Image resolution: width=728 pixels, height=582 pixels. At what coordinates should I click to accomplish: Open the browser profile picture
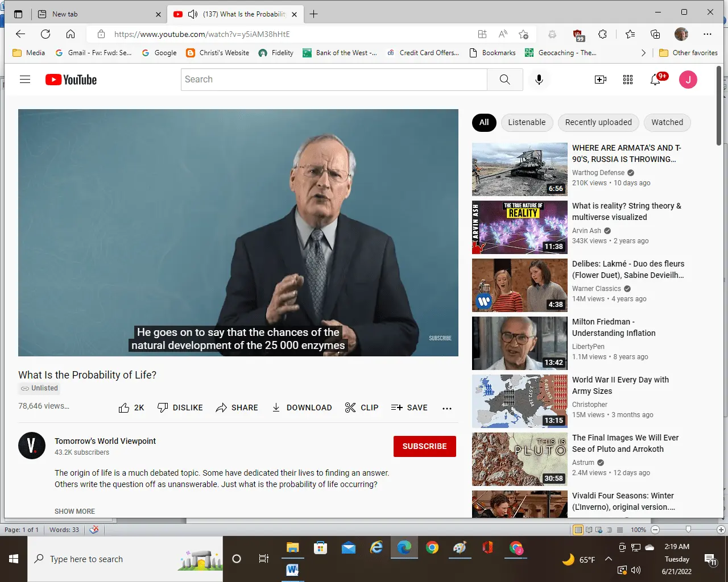(681, 34)
